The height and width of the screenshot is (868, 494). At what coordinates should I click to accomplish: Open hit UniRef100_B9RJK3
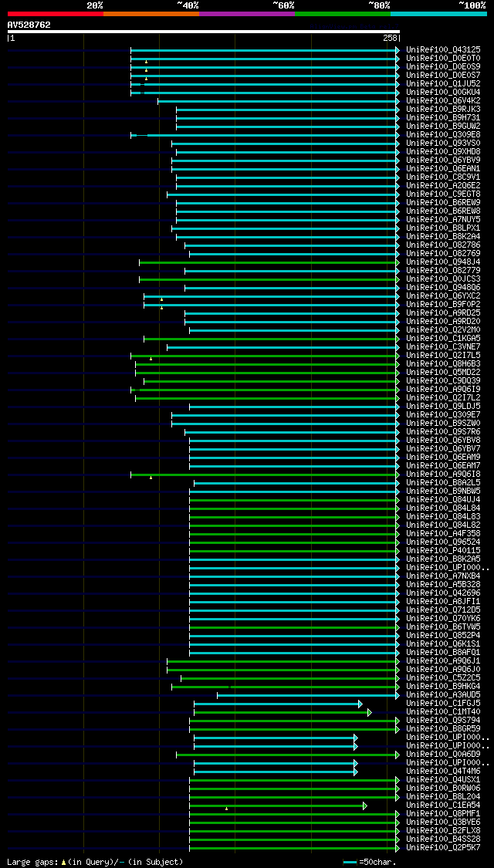point(443,109)
